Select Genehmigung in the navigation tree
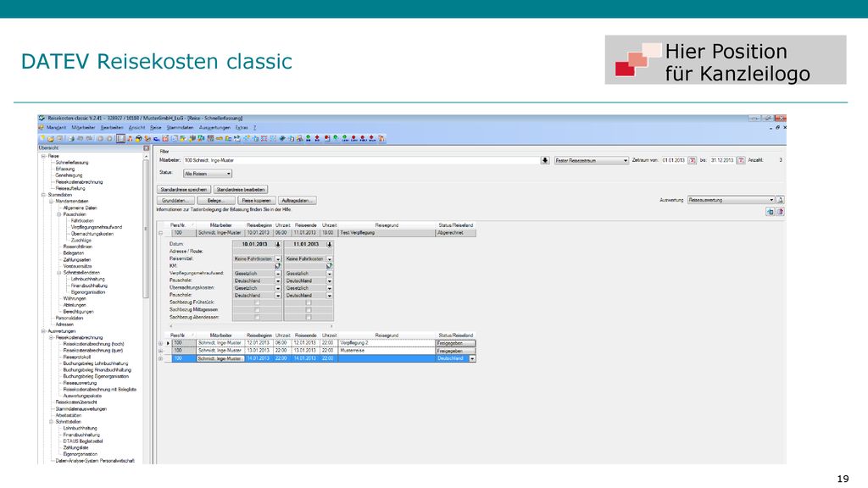Image resolution: width=868 pixels, height=488 pixels. pos(69,175)
